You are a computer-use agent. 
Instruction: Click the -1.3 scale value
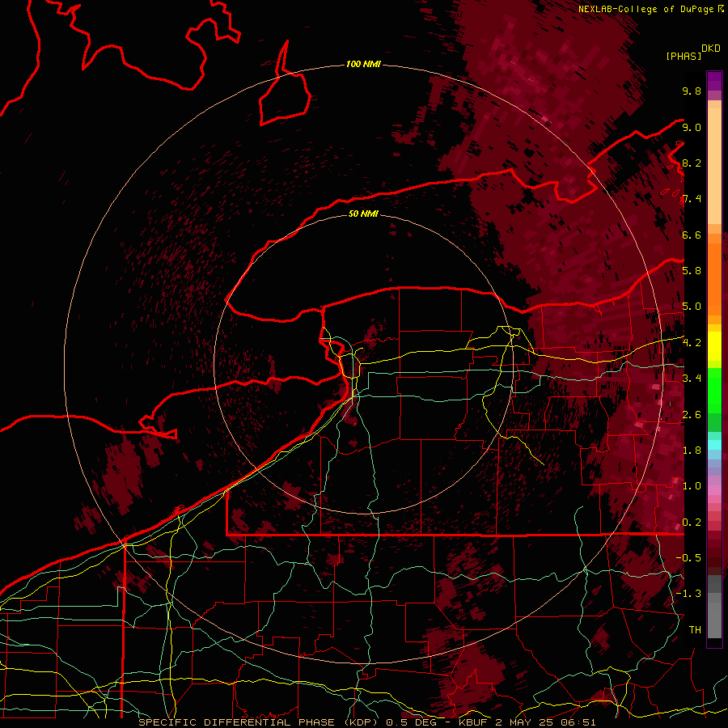point(688,594)
